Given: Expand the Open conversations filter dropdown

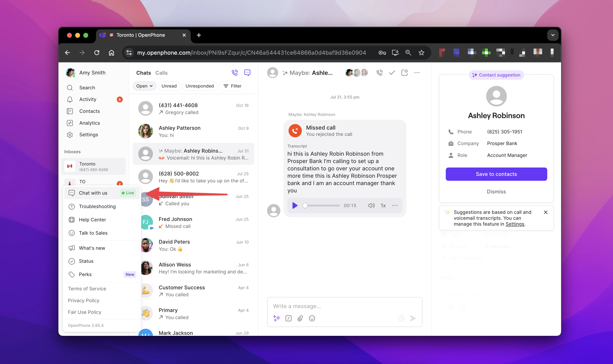Looking at the screenshot, I should [x=144, y=86].
